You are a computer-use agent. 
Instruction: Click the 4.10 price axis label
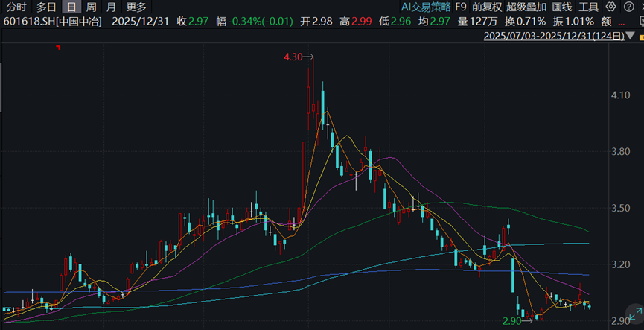[x=621, y=95]
